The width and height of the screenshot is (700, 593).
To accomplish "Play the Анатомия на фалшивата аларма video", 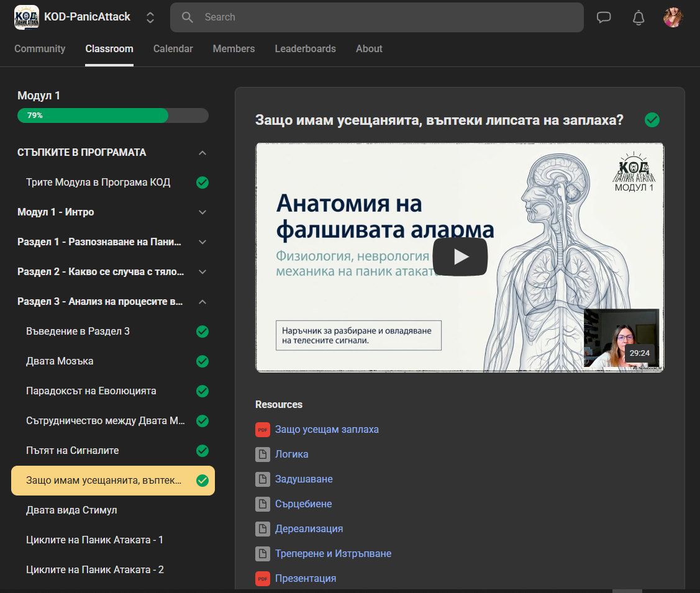I will tap(460, 257).
